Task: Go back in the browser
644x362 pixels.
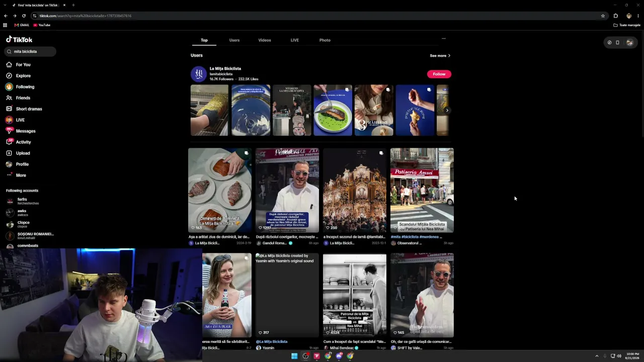Action: [x=6, y=16]
